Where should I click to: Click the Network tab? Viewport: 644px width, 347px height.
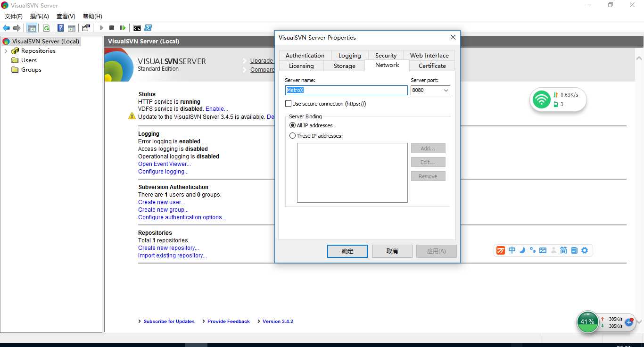(x=387, y=65)
